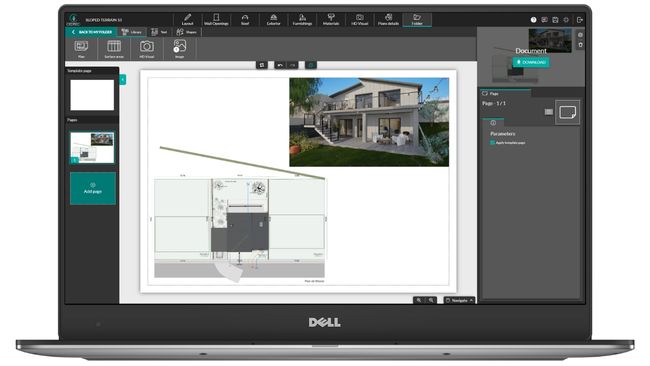Redo the last action
650x366 pixels.
(x=292, y=65)
